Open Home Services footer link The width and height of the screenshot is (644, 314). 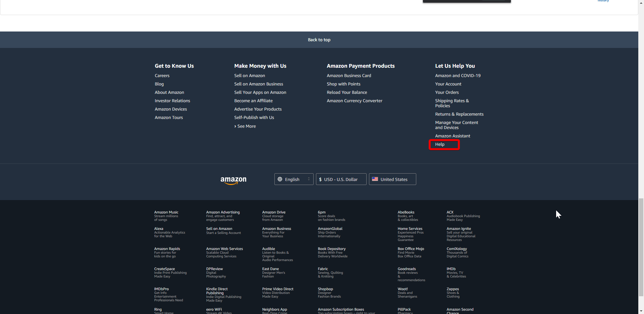point(411,234)
